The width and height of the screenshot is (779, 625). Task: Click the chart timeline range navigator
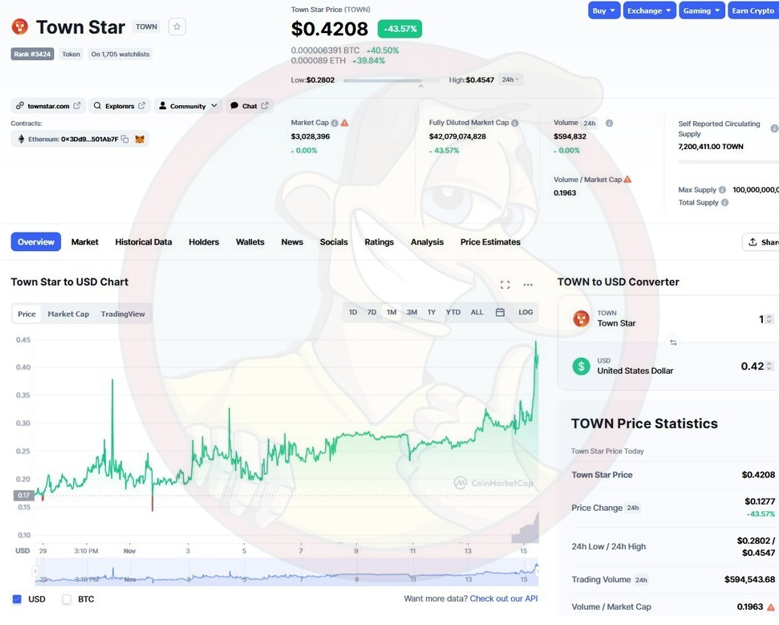point(287,572)
